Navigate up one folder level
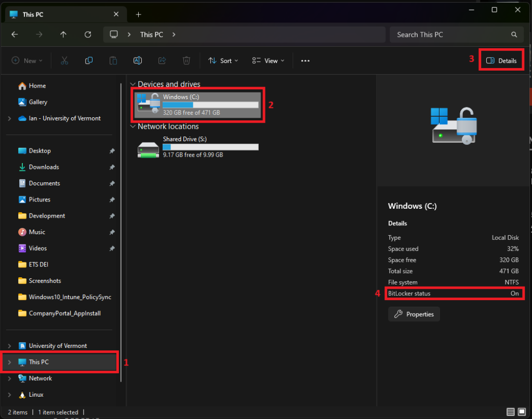The image size is (532, 419). click(x=63, y=35)
